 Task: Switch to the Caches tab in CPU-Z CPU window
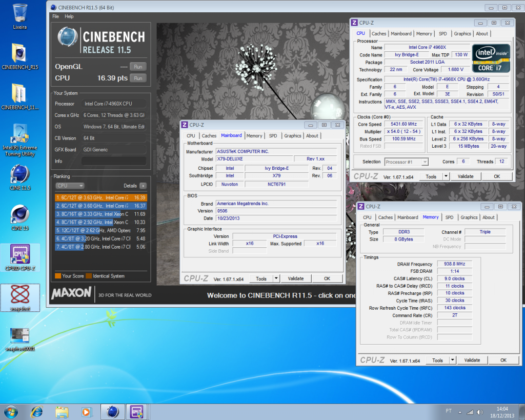click(x=379, y=33)
